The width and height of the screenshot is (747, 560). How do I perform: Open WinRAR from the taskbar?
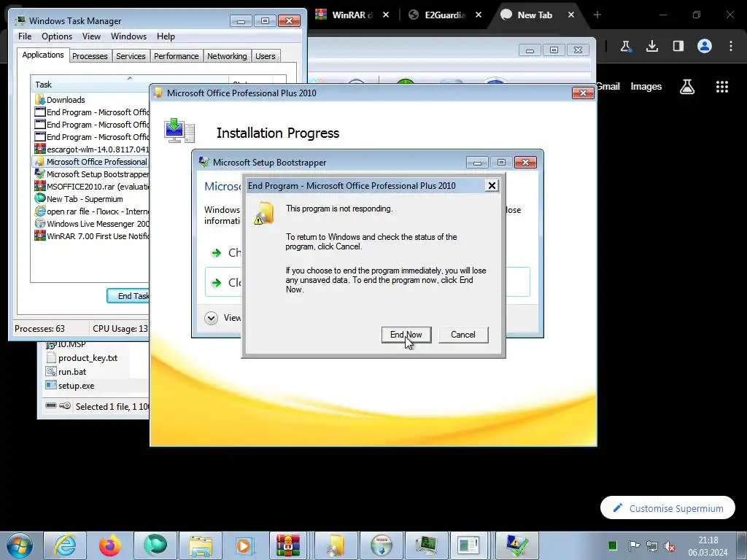289,545
